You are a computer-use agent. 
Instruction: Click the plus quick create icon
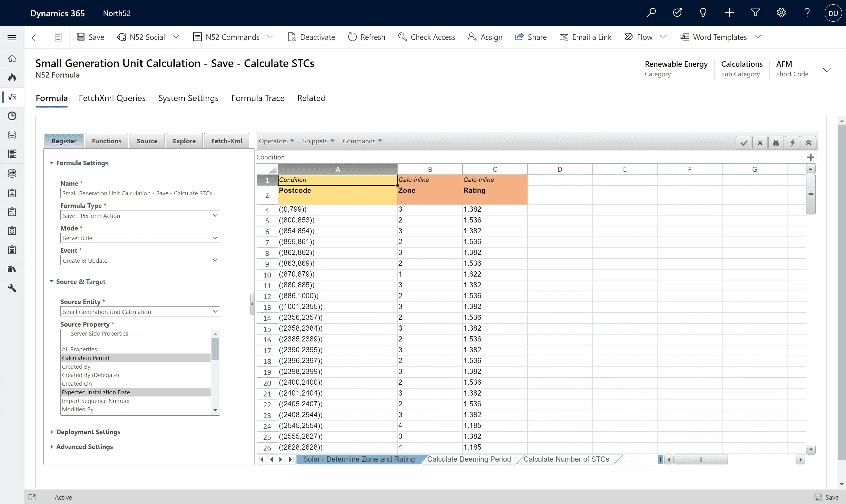tap(729, 13)
